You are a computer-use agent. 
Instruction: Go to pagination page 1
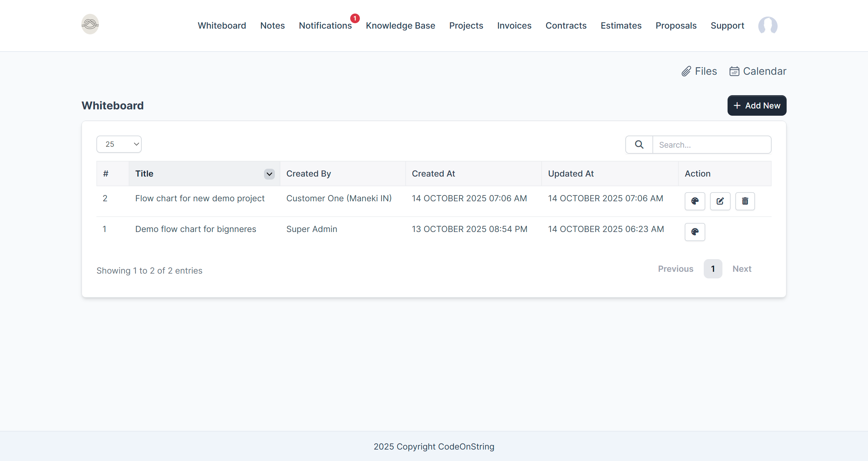point(713,268)
